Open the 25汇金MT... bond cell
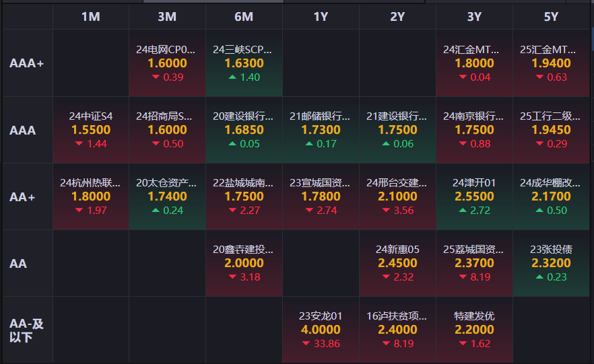 click(x=551, y=63)
